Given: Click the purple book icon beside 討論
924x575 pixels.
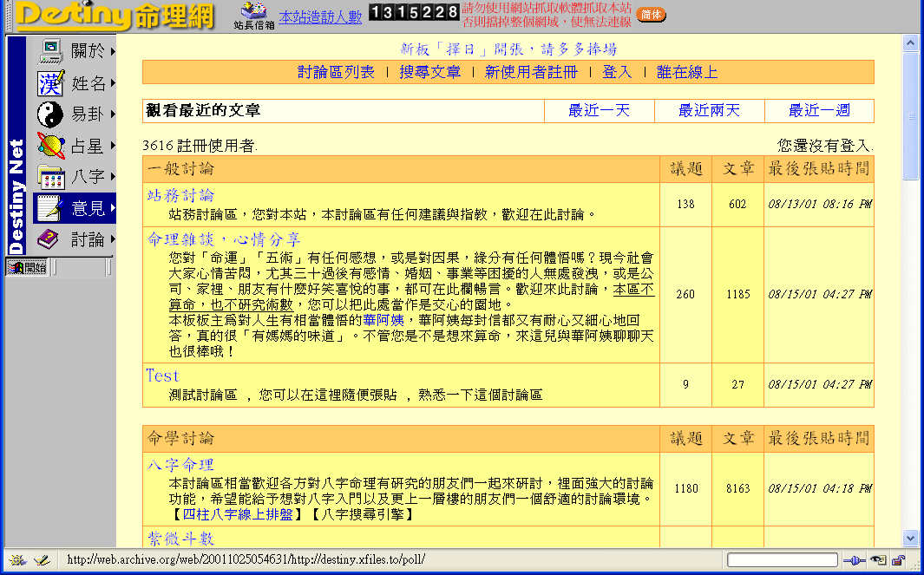Looking at the screenshot, I should tap(49, 238).
